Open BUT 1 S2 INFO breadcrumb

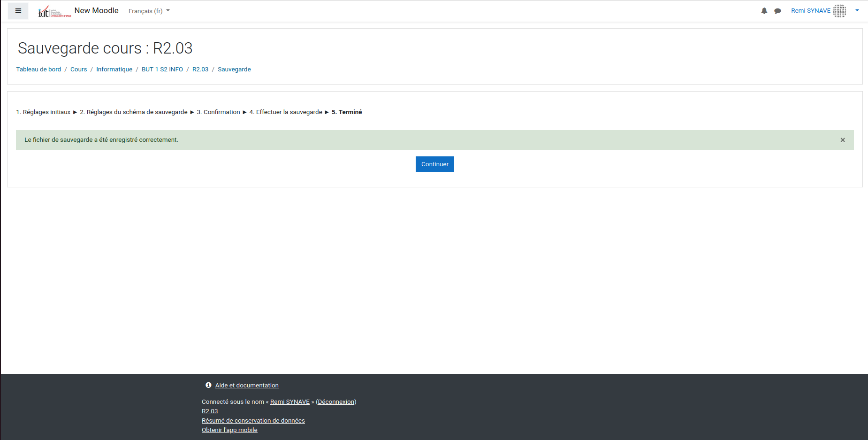tap(162, 69)
